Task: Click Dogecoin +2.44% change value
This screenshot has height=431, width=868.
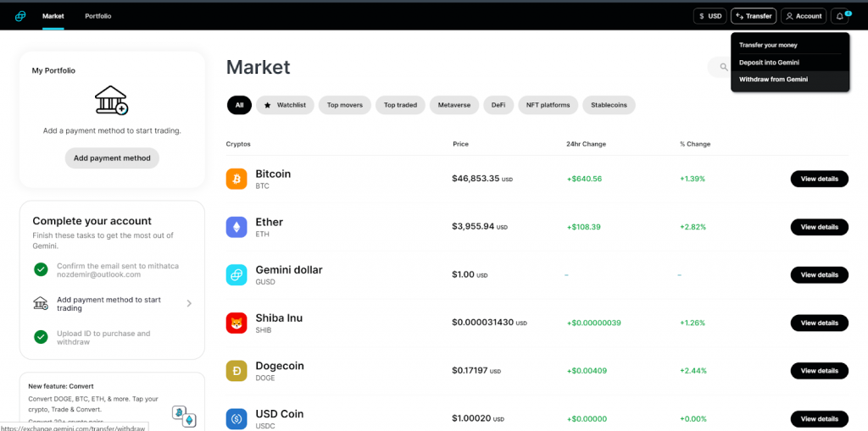Action: pos(693,371)
